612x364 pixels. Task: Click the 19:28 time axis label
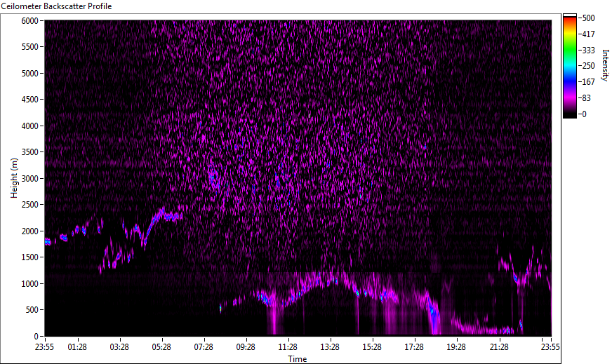click(x=457, y=347)
